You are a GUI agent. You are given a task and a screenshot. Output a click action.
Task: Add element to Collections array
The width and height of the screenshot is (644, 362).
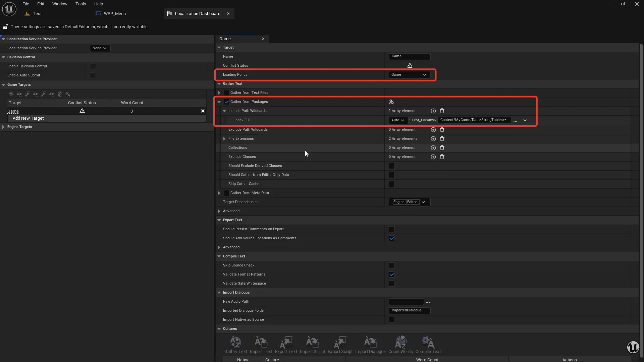[x=433, y=148]
